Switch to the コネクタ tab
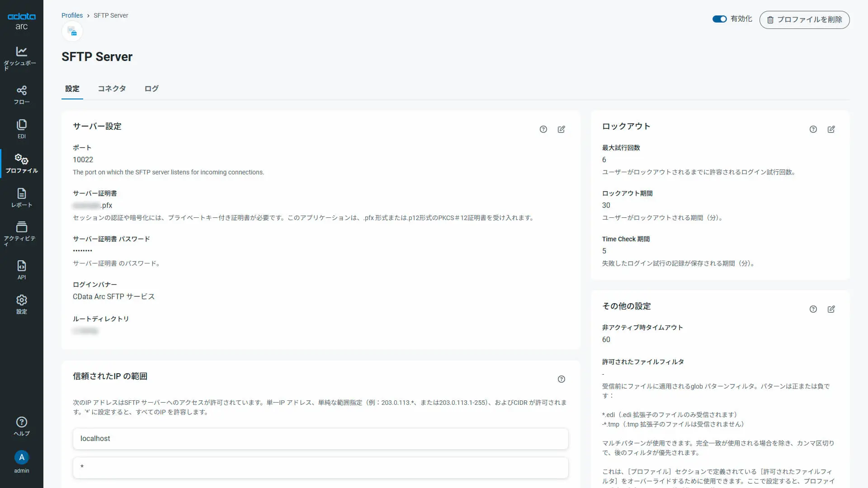The image size is (868, 488). [x=112, y=89]
